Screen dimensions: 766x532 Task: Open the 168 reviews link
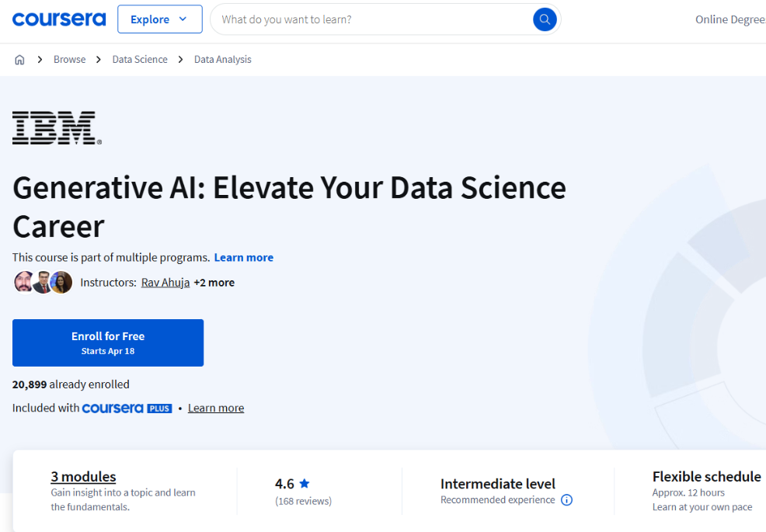(303, 501)
